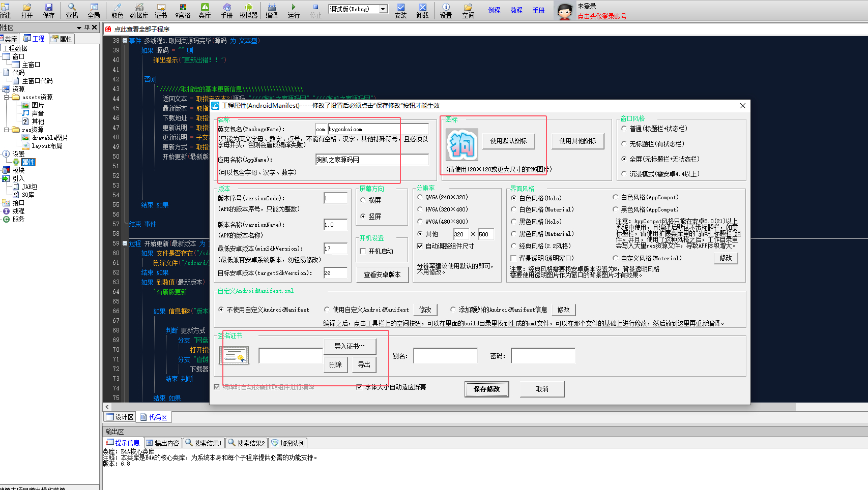
Task: Click the user avatar to log in
Action: (564, 11)
